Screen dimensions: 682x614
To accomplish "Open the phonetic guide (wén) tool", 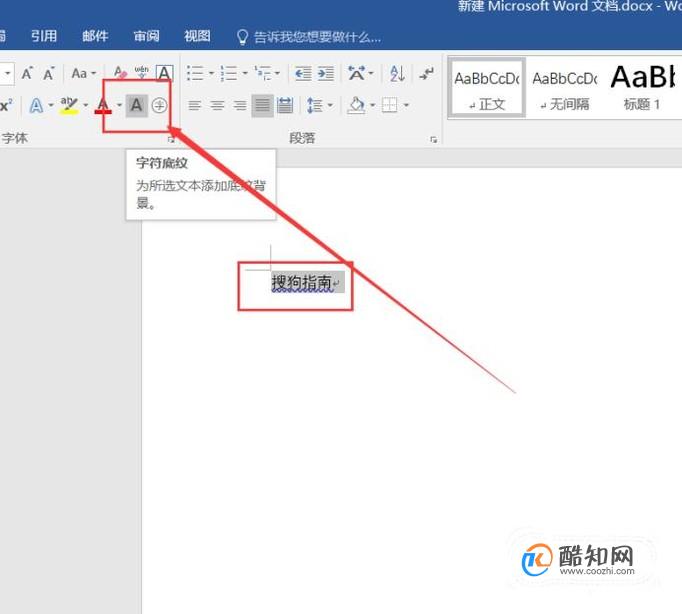I will (142, 73).
